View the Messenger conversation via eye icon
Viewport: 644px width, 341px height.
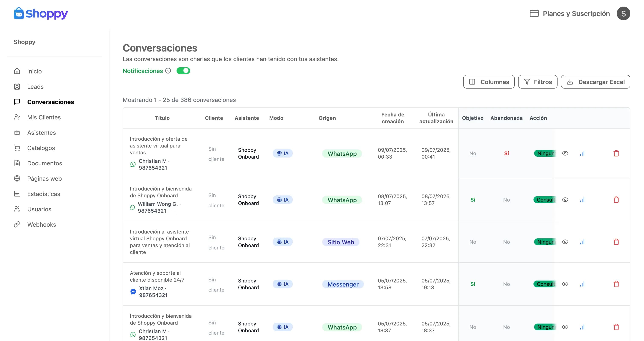565,284
